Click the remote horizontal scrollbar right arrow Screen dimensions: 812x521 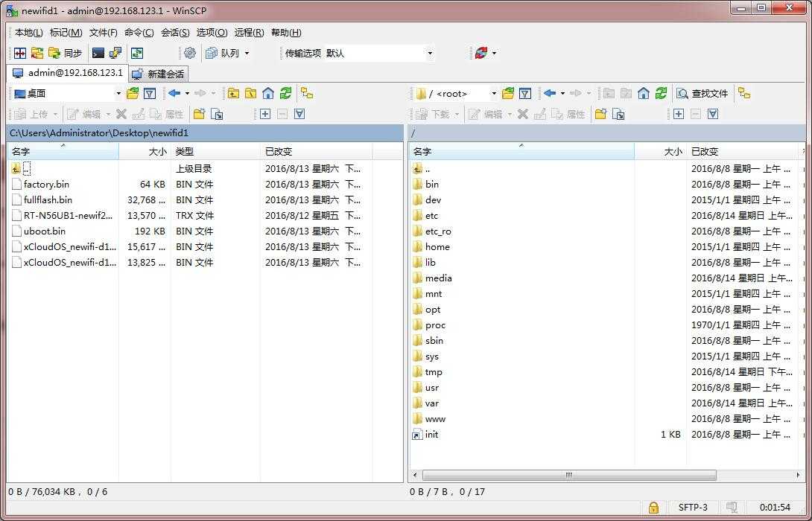[x=798, y=475]
